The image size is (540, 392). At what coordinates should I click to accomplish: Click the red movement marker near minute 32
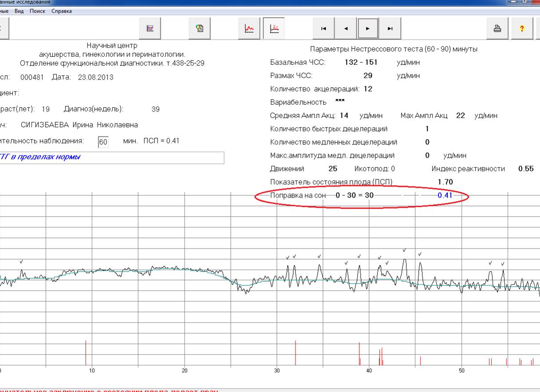click(296, 352)
